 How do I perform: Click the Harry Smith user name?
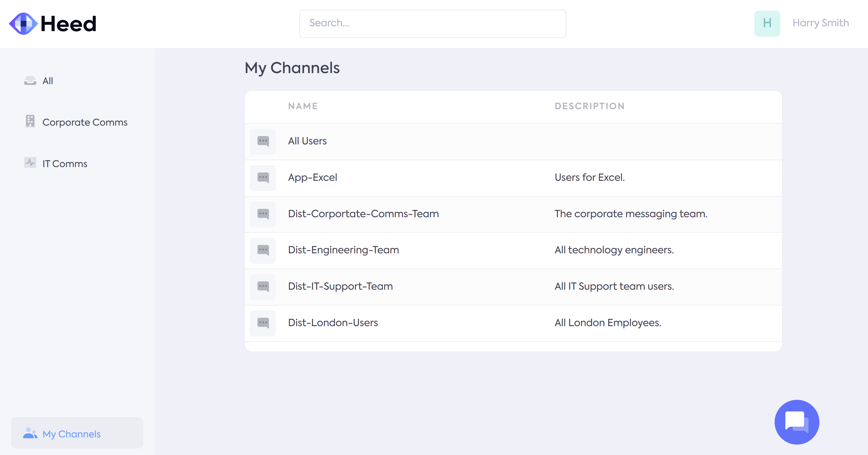(x=821, y=23)
